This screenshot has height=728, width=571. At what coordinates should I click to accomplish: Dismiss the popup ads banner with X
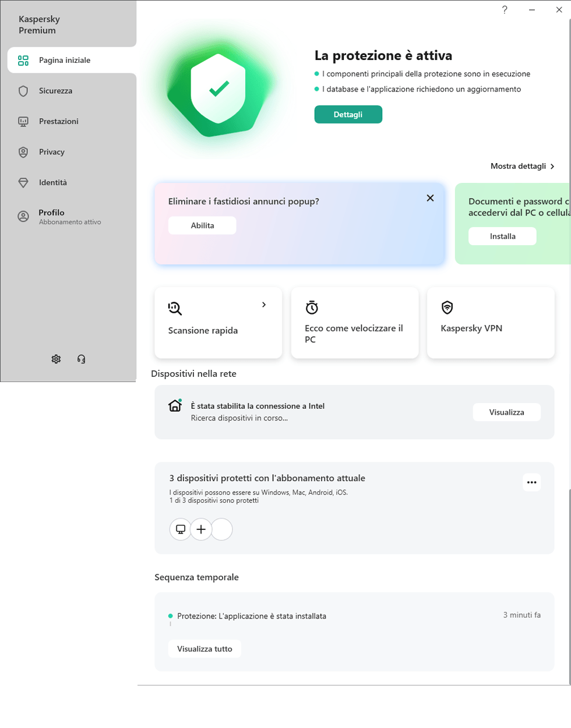pos(430,198)
